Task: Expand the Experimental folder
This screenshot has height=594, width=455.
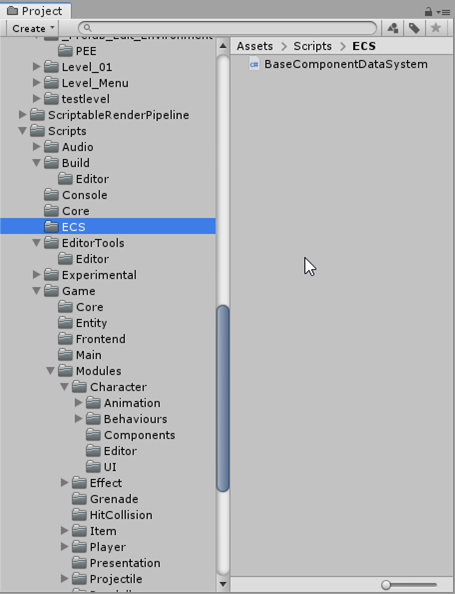Action: coord(36,275)
